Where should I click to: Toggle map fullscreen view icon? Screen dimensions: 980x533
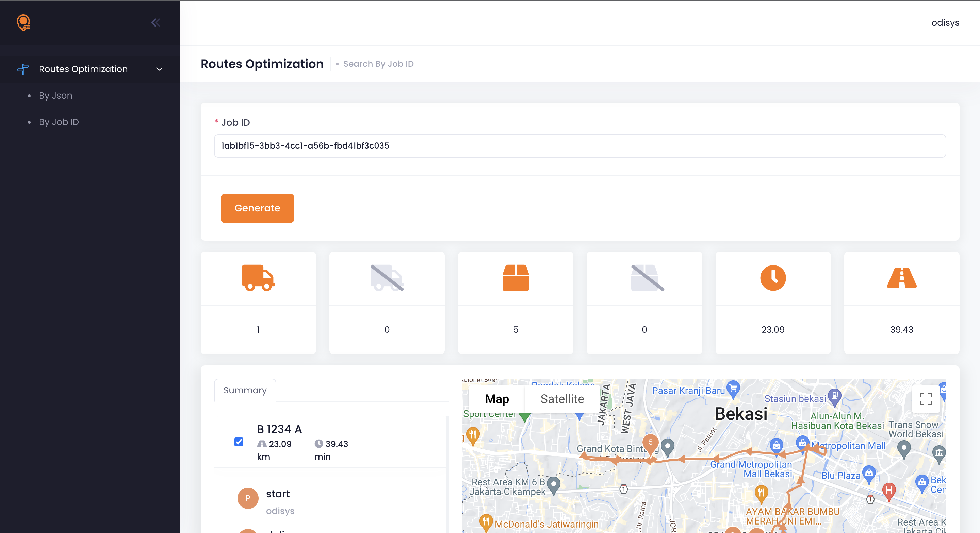(x=925, y=399)
